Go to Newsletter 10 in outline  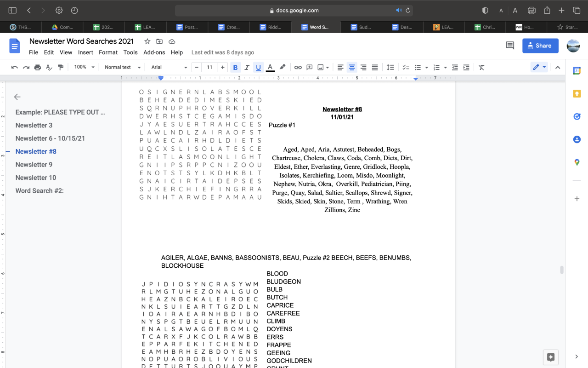pyautogui.click(x=36, y=178)
